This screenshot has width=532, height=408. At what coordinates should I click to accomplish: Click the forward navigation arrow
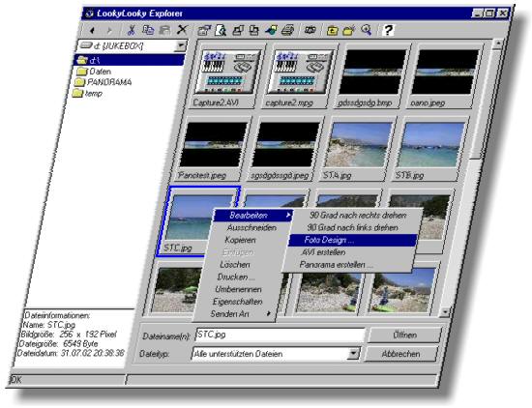109,31
